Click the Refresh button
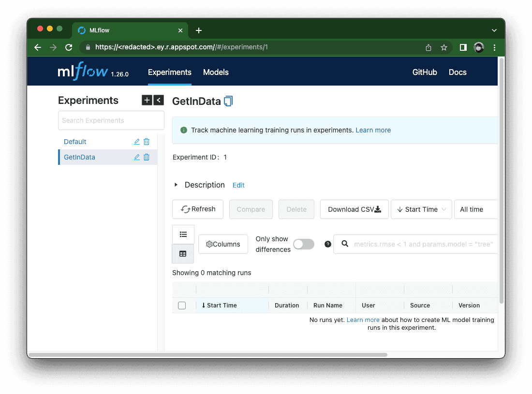532x394 pixels. [198, 209]
